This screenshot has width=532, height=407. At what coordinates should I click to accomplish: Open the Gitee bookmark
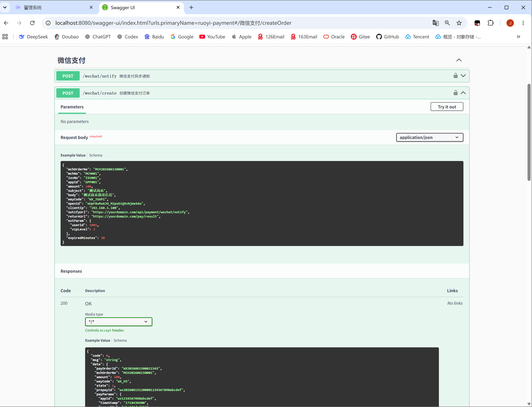point(360,37)
